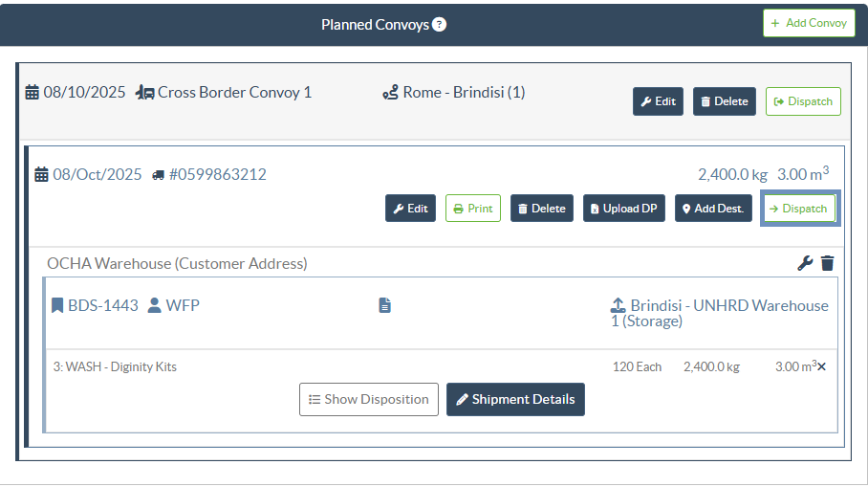Click the truck icon beside #0599863212
The image size is (868, 487).
click(x=158, y=175)
